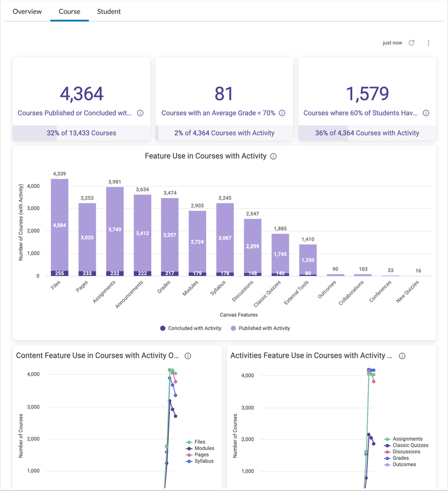Click the Syllabus published bar labeled 3,067
The image size is (448, 491).
[225, 238]
